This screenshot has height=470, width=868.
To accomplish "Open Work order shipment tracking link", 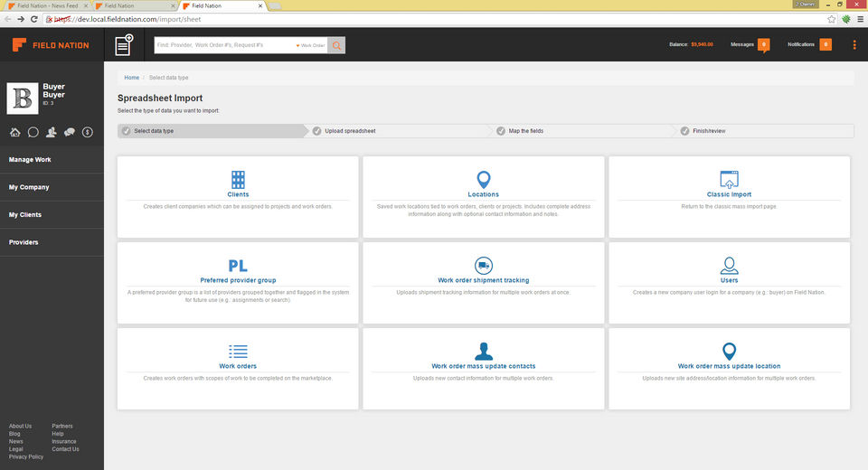I will (x=483, y=280).
